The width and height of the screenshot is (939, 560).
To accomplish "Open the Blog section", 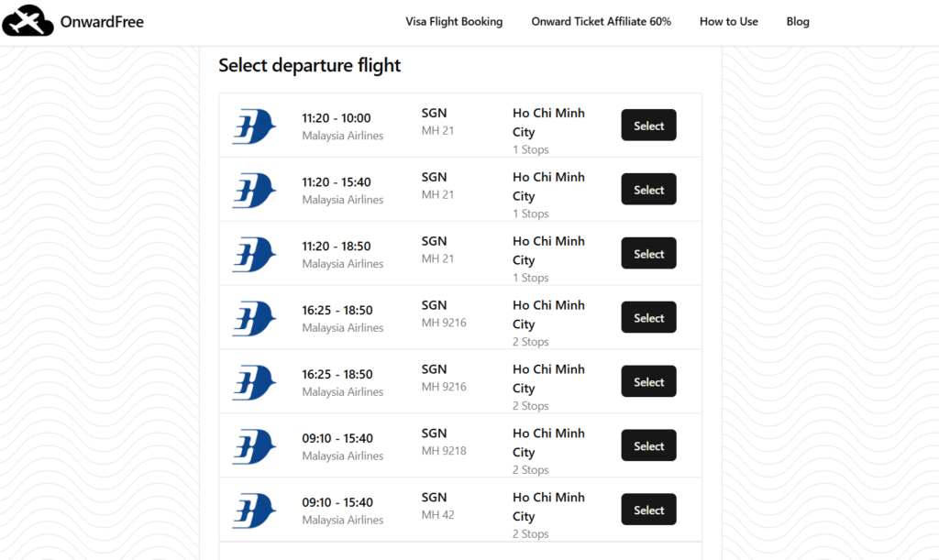I will pyautogui.click(x=797, y=21).
